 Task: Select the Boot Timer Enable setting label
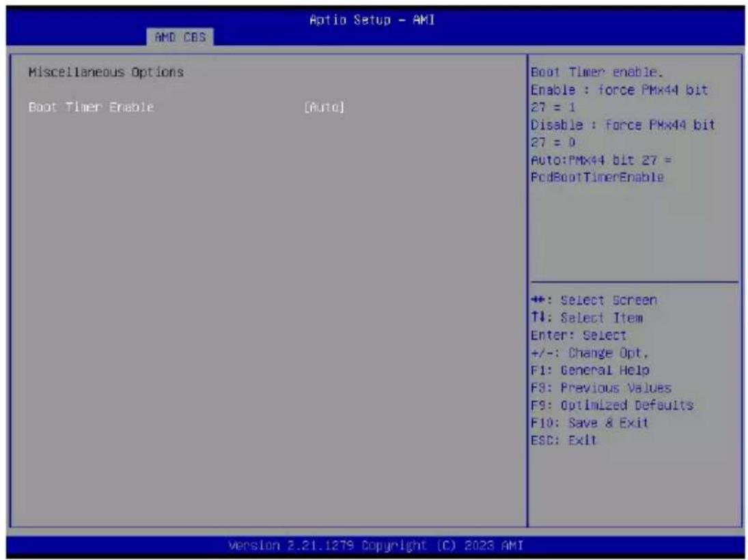(x=91, y=107)
